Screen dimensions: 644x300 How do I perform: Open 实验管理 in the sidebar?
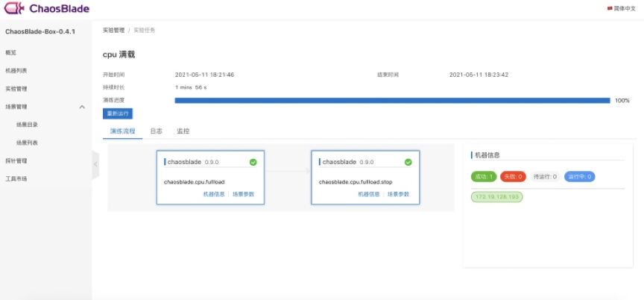tap(16, 89)
